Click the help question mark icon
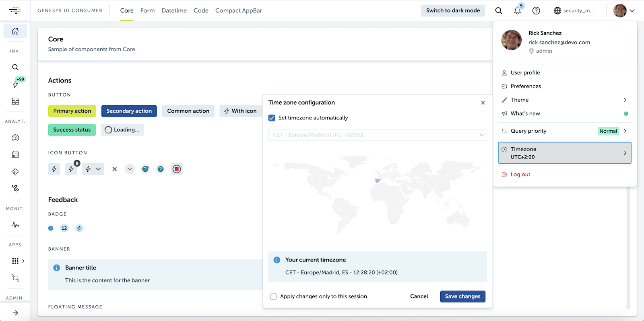The image size is (644, 321). 536,11
